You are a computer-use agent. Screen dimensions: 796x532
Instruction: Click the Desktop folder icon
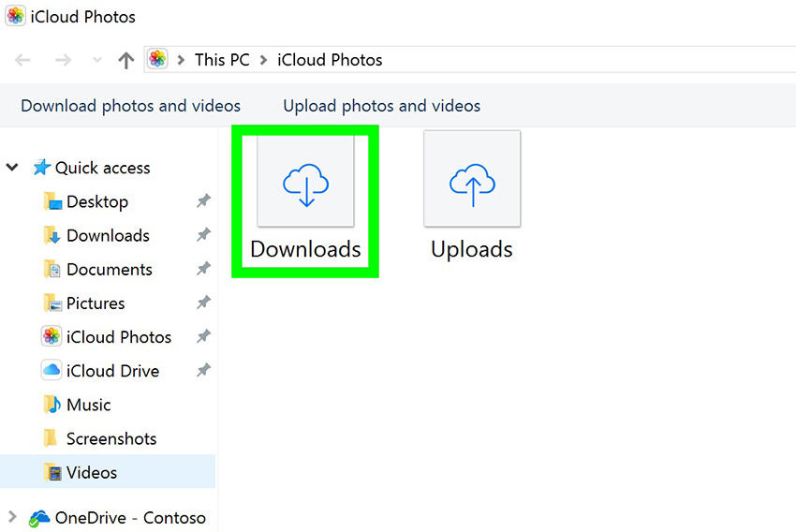(52, 201)
